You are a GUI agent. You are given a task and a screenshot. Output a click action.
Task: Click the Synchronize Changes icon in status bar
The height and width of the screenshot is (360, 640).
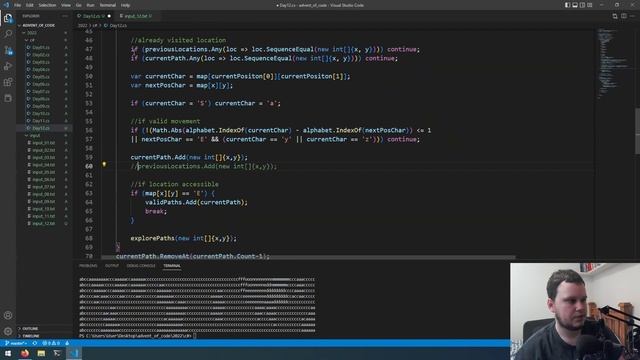pos(35,343)
